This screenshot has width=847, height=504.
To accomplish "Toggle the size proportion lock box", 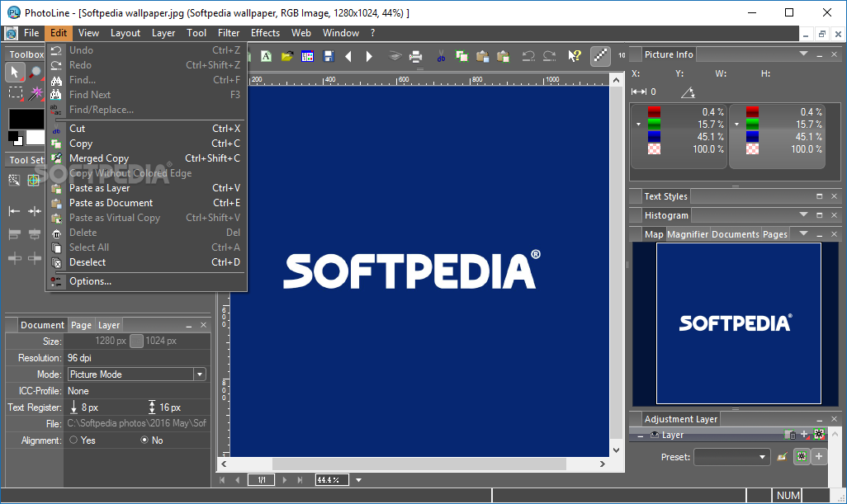I will coord(137,341).
